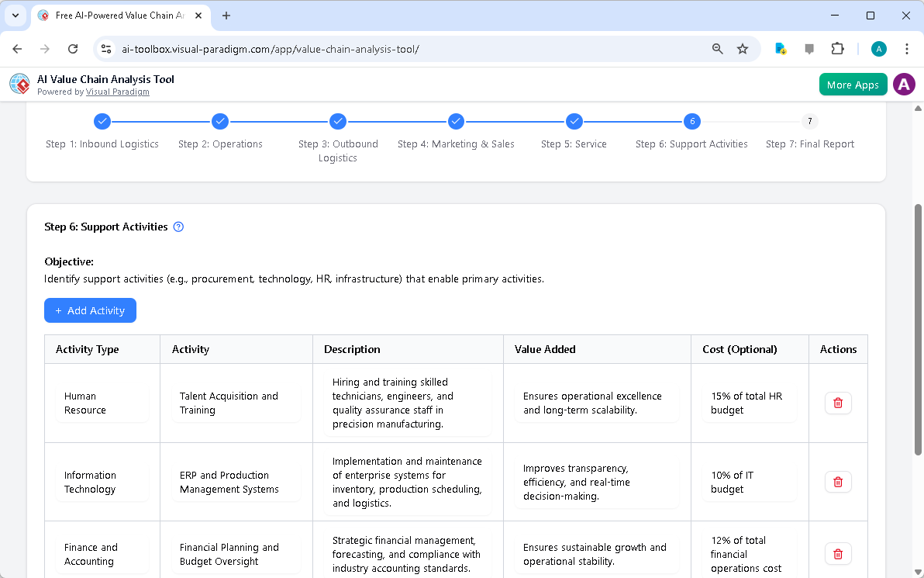This screenshot has height=578, width=924.
Task: Click the AI Value Chain Analysis Tool logo
Action: 19,84
